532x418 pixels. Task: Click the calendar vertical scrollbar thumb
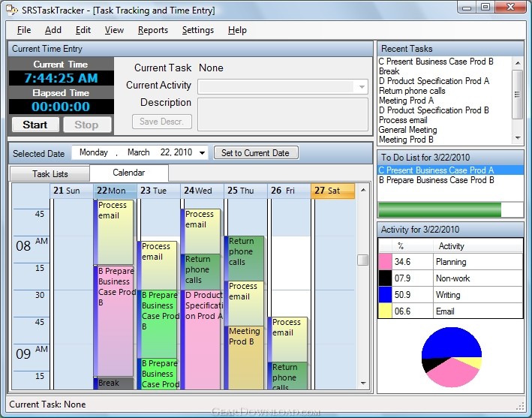(363, 260)
